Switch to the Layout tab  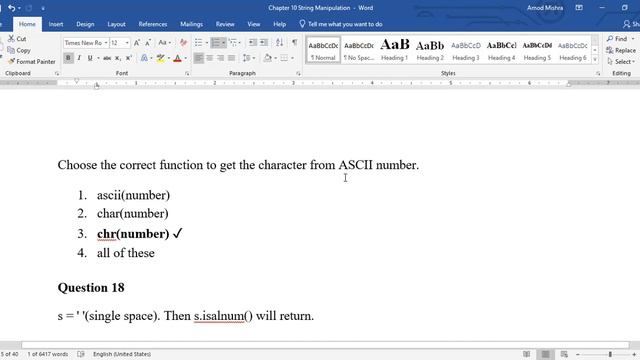point(116,24)
